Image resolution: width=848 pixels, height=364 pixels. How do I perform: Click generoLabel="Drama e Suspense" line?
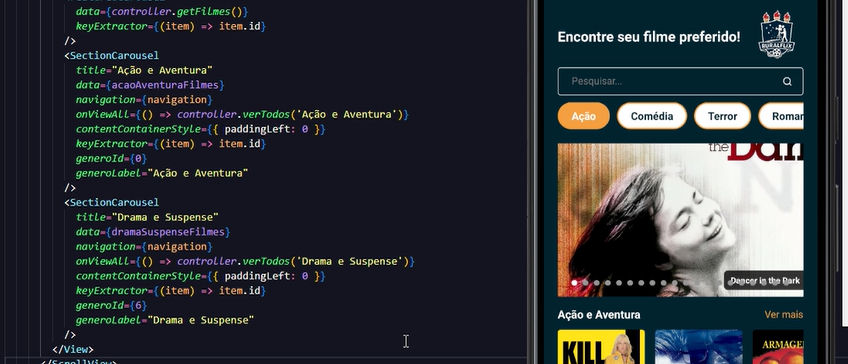click(x=165, y=320)
